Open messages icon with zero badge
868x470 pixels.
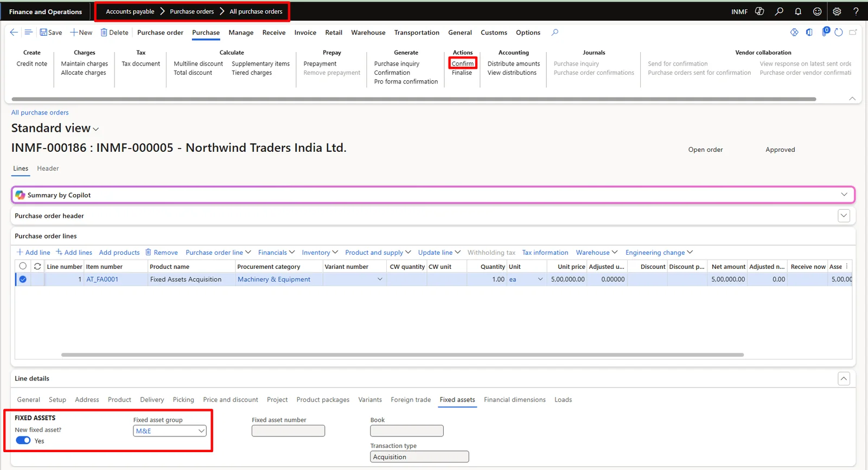[x=825, y=32]
